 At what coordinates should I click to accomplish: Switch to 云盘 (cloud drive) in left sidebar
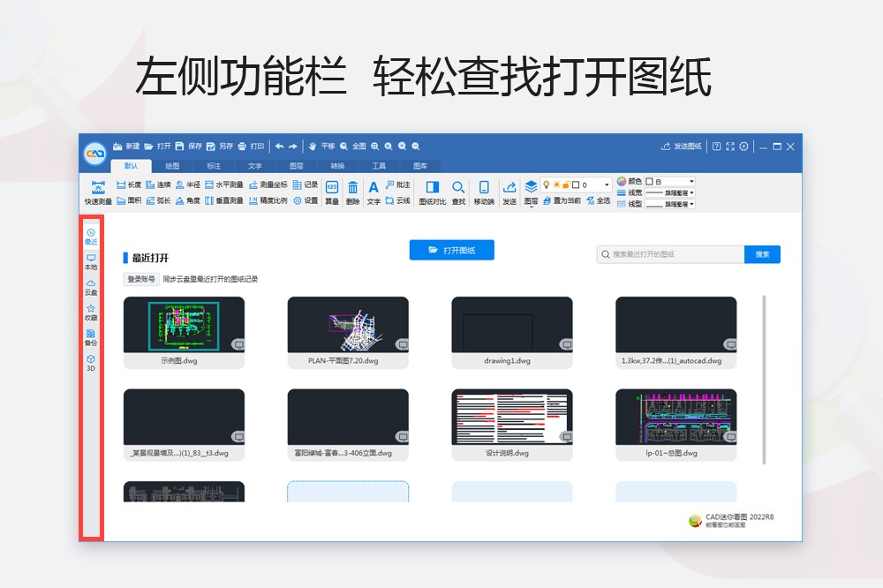coord(93,287)
